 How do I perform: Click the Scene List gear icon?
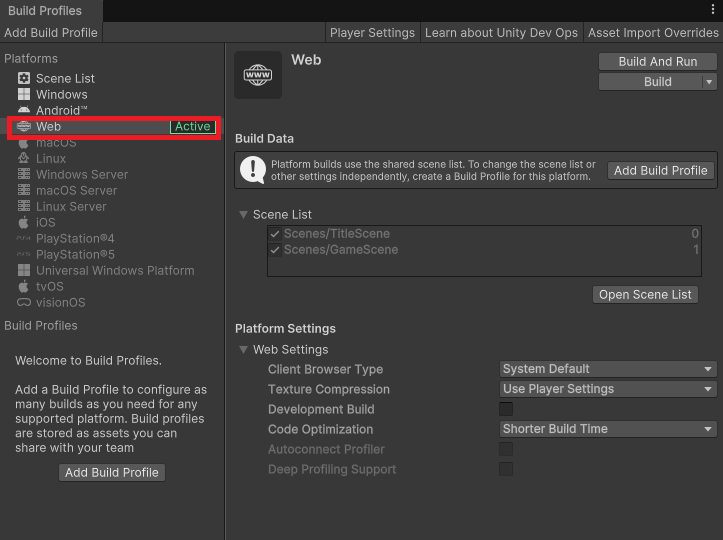pos(24,78)
